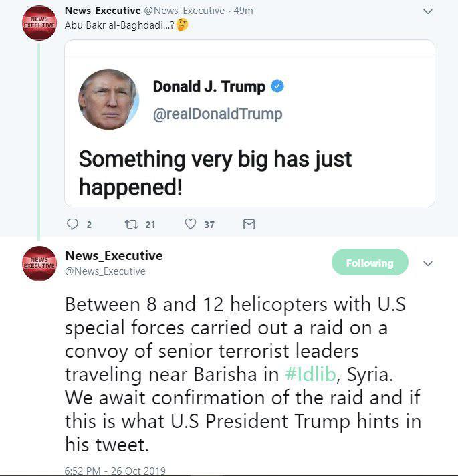This screenshot has height=476, width=458.
Task: Click the bold News_Executive name in main tweet
Action: pos(114,255)
